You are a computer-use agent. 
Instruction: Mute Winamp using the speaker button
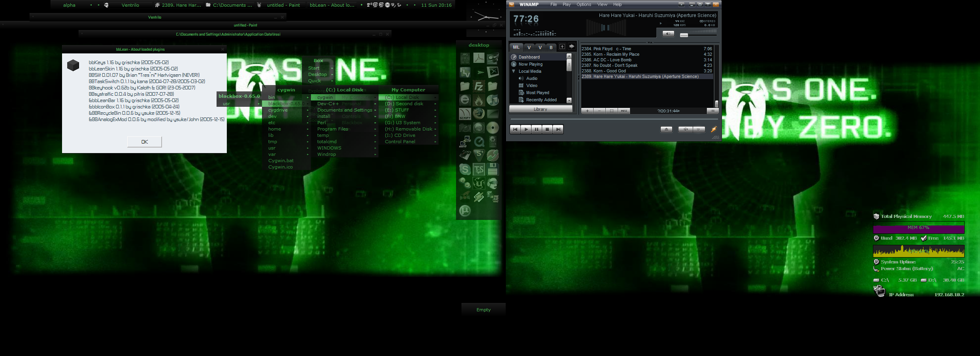point(668,34)
